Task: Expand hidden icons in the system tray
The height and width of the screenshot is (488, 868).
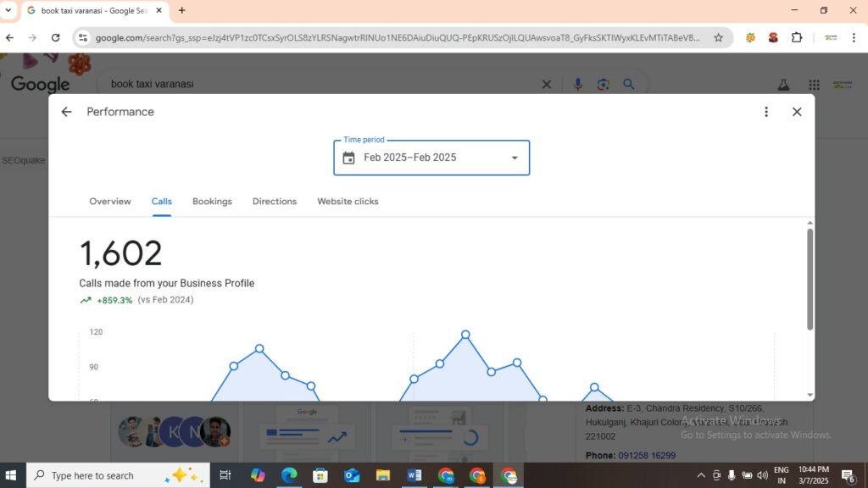Action: pos(701,475)
